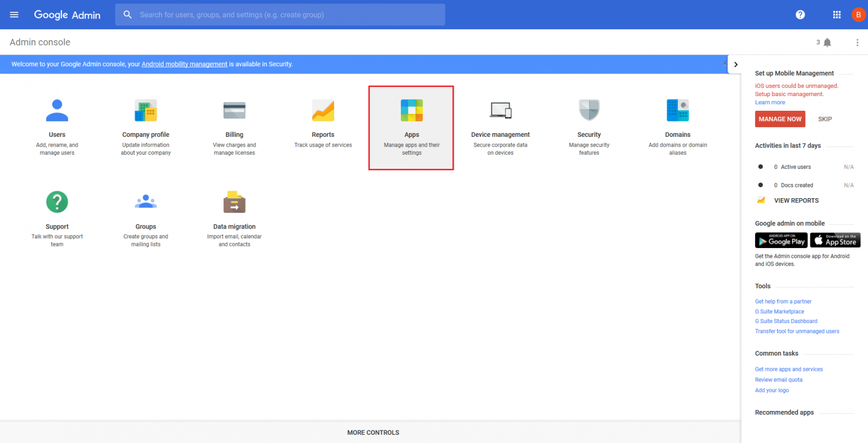Click the Android mobility management link

[x=184, y=64]
